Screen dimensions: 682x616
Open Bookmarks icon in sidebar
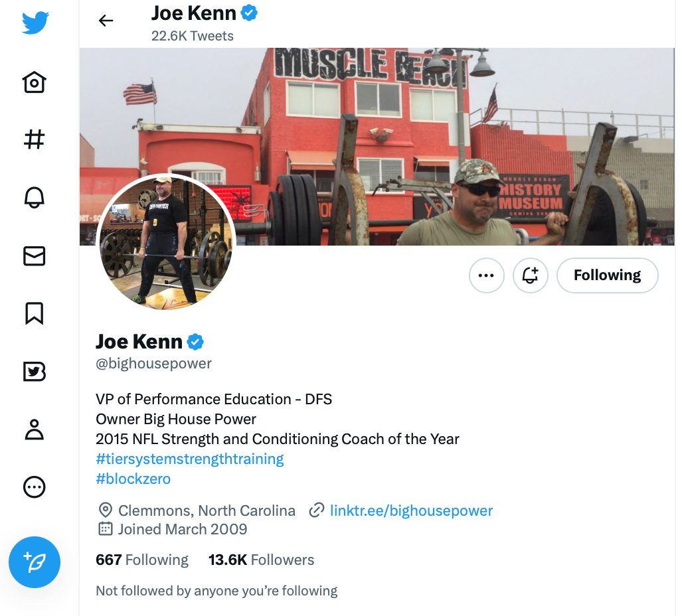tap(35, 313)
